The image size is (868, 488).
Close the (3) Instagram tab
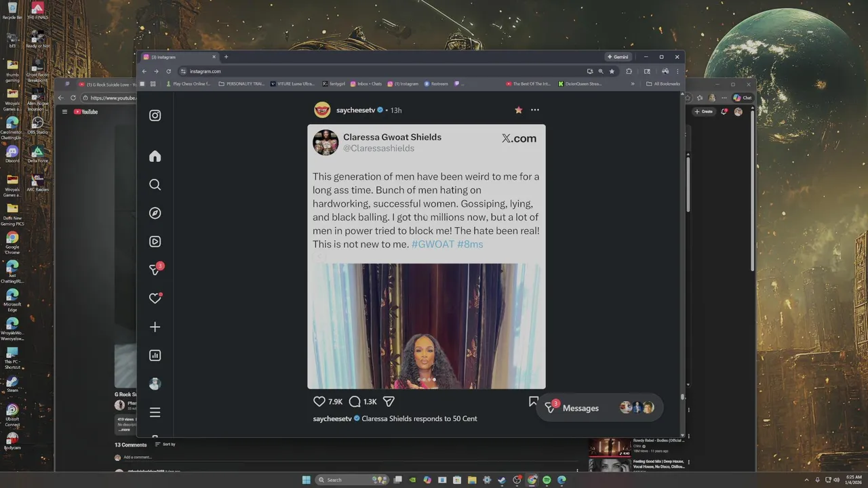pyautogui.click(x=214, y=57)
